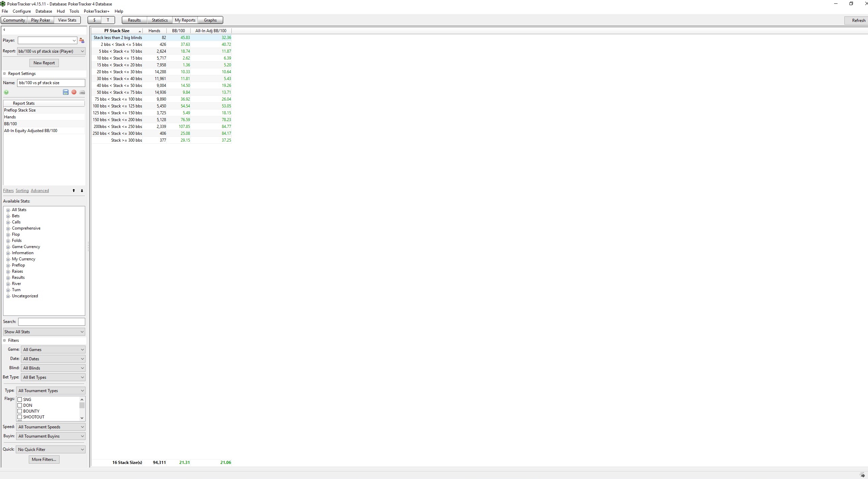Switch to the Graphs tab
868x479 pixels.
pos(210,20)
